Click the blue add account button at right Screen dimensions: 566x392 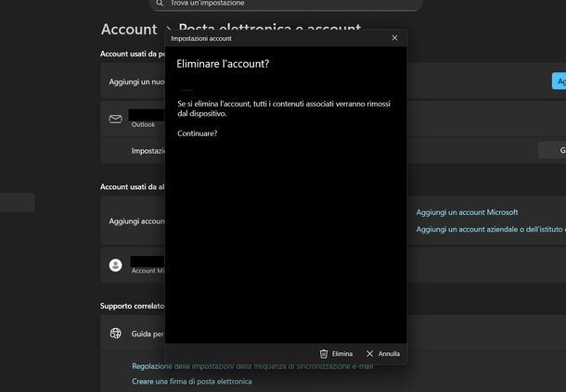559,82
